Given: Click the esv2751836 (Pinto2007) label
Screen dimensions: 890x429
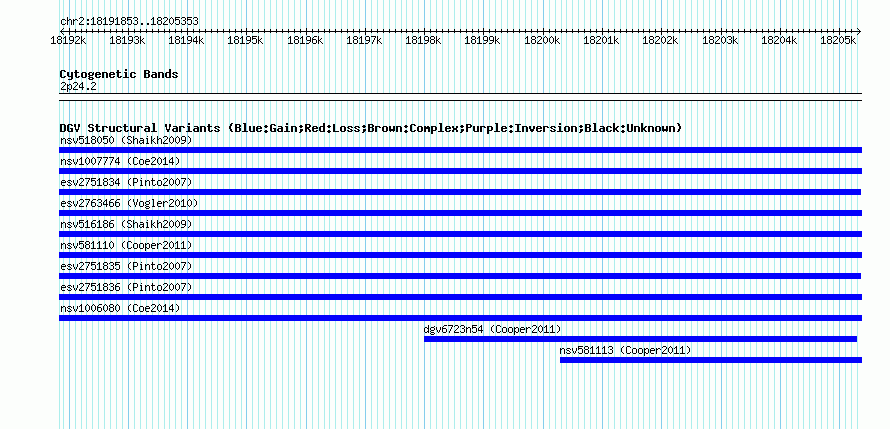Looking at the screenshot, I should pos(126,287).
